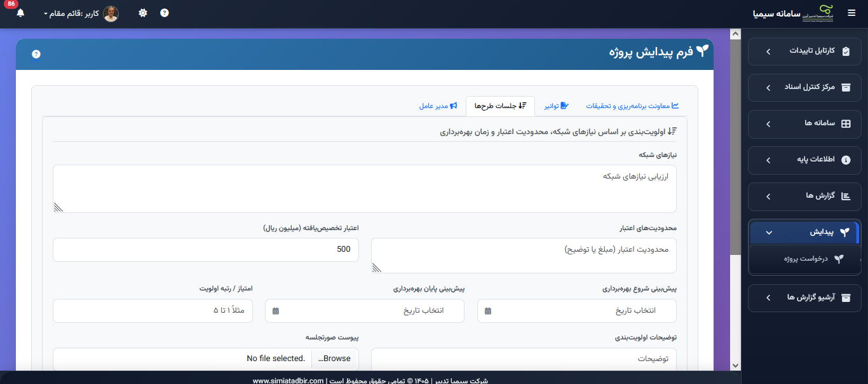Open www.simiatadbir.com footer link
Image resolution: width=868 pixels, height=384 pixels.
pos(288,381)
